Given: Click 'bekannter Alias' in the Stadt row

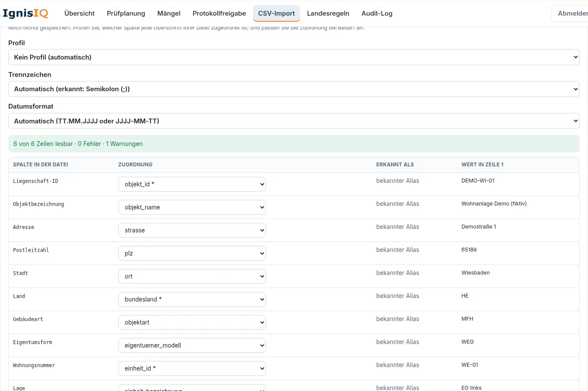Looking at the screenshot, I should (x=398, y=273).
